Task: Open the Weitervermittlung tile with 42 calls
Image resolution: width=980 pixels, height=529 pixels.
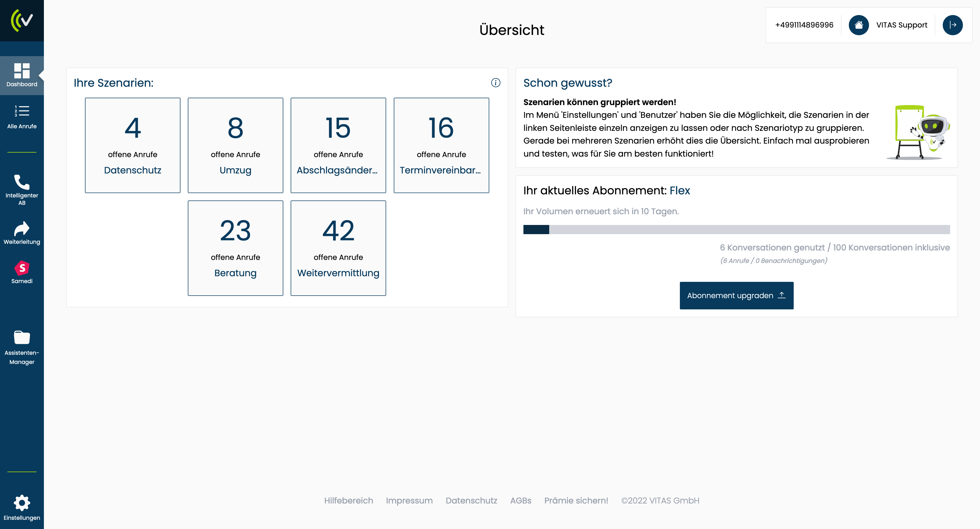Action: 338,248
